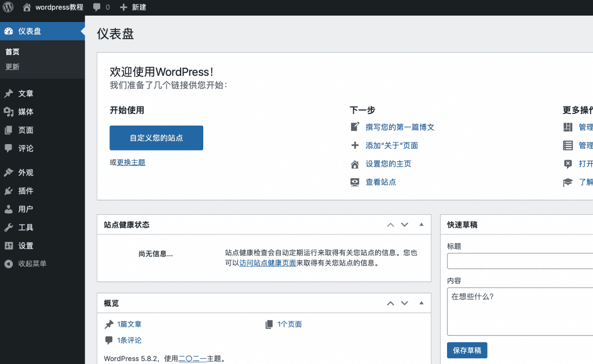Open the 1篇文章 link

point(129,324)
